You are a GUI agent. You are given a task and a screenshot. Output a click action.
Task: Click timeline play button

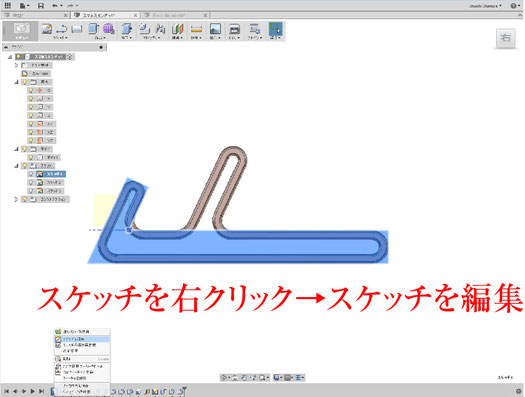click(x=32, y=391)
